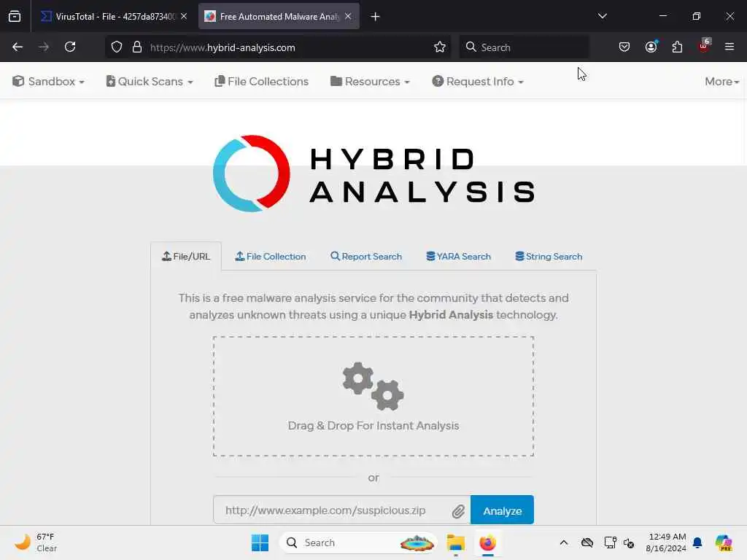Click the taskbar Search box

(358, 542)
